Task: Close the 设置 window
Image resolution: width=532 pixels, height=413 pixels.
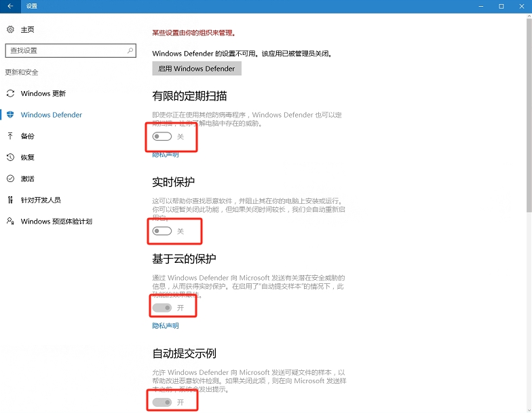Action: (x=521, y=6)
